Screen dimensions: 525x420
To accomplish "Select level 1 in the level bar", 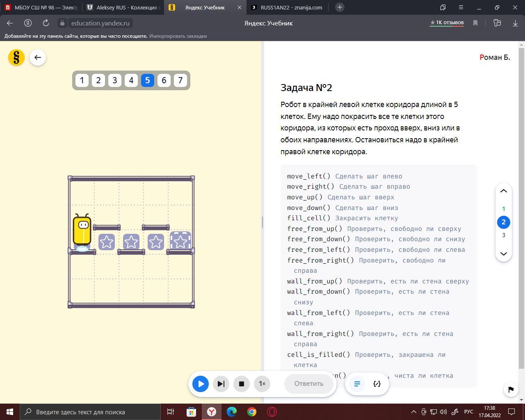I will [82, 80].
